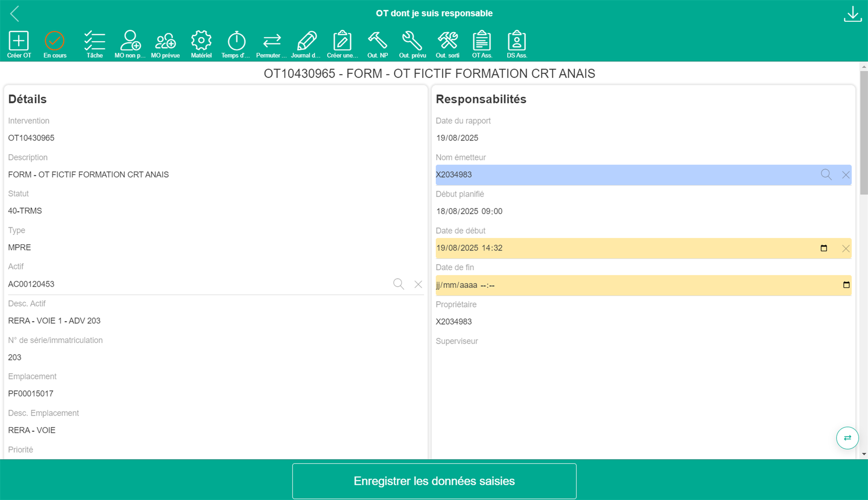Click the round swap floating button
This screenshot has width=868, height=500.
point(847,438)
